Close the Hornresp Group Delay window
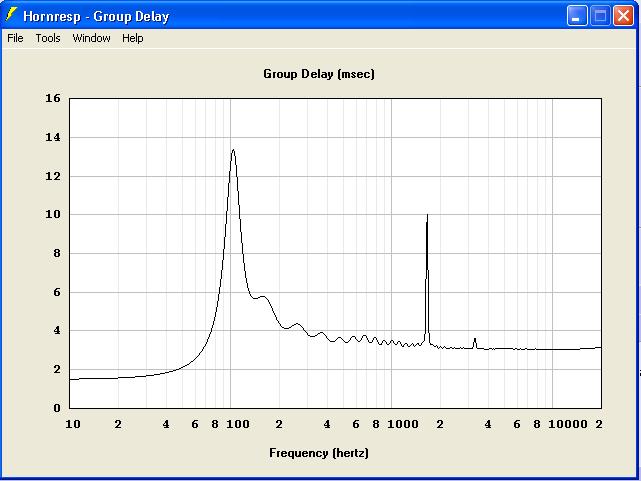The image size is (641, 481). [x=623, y=16]
